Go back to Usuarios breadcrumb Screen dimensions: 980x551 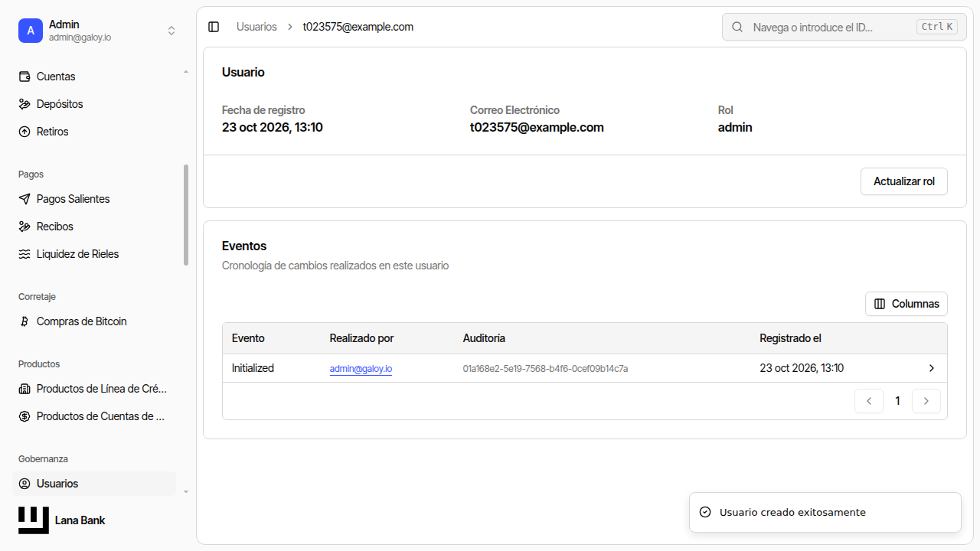coord(256,27)
